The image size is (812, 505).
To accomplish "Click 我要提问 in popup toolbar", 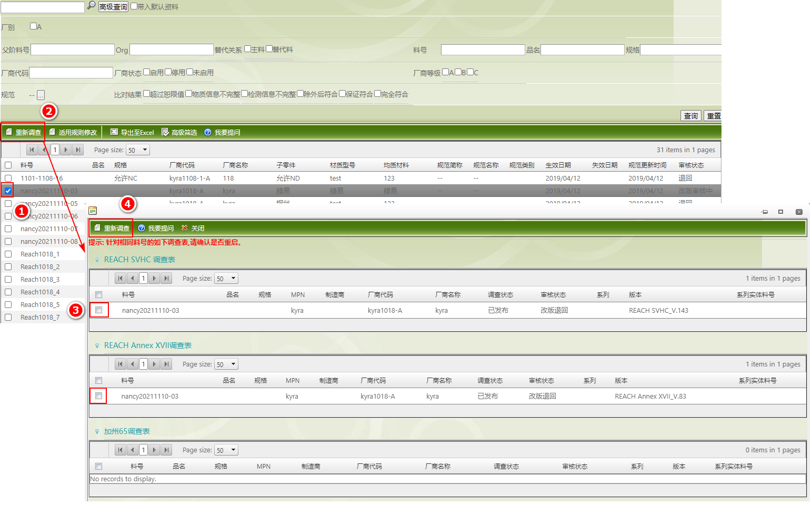I will (156, 228).
